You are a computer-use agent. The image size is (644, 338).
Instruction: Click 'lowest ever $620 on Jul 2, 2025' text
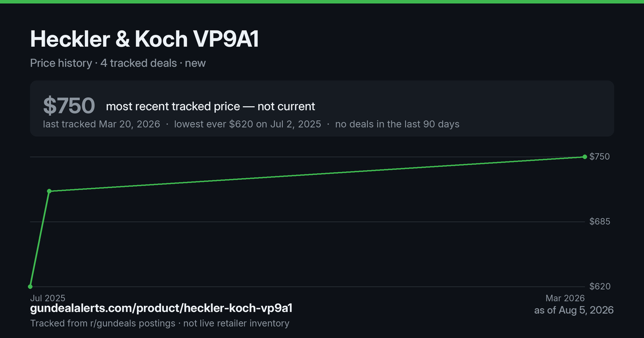(x=247, y=124)
